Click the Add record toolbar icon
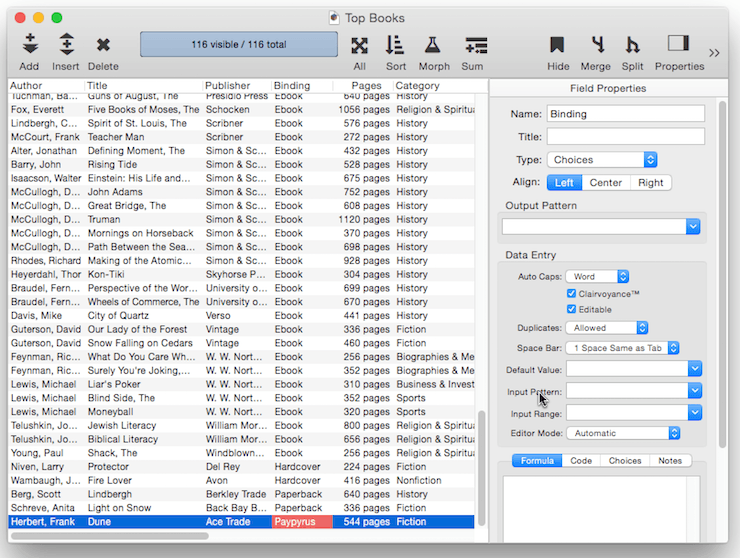The width and height of the screenshot is (740, 558). coord(30,45)
